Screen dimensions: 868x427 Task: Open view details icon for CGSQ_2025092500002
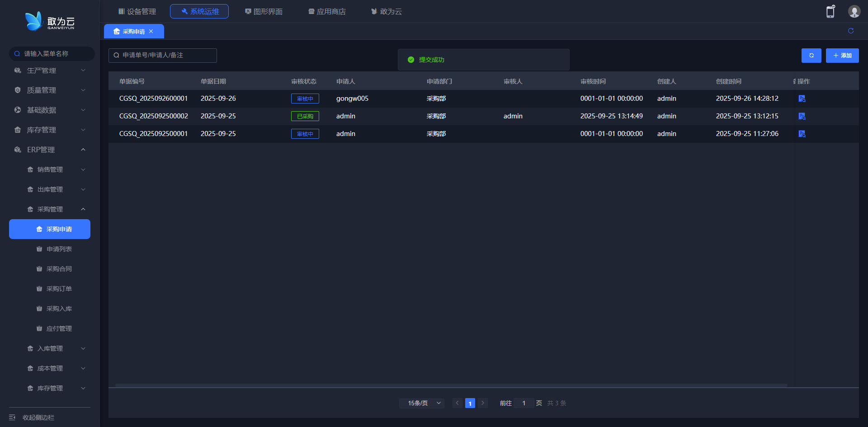802,116
